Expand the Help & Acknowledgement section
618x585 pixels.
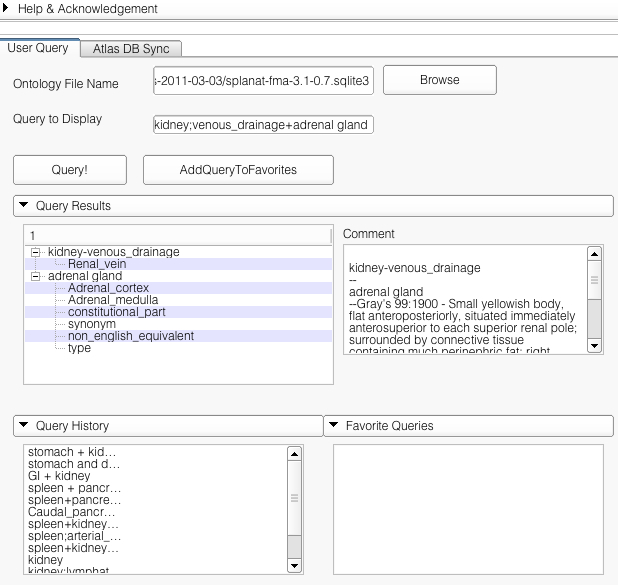tap(9, 9)
